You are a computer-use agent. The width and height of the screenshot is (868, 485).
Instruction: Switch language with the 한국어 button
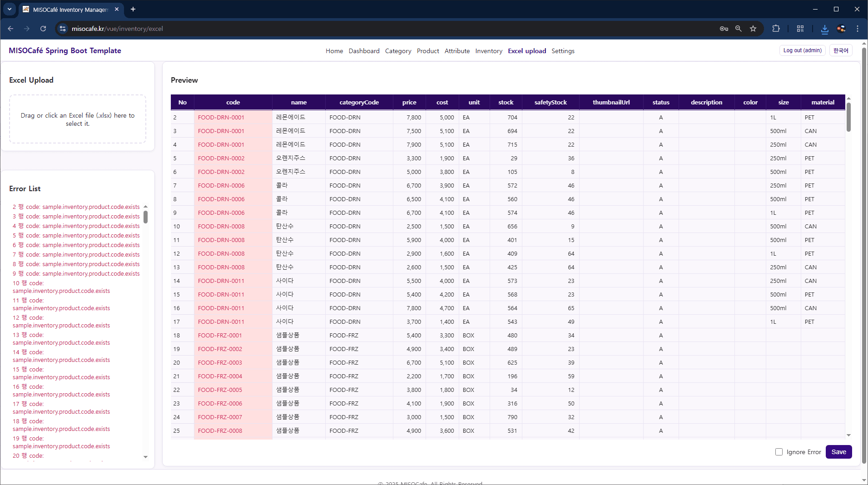pos(841,50)
